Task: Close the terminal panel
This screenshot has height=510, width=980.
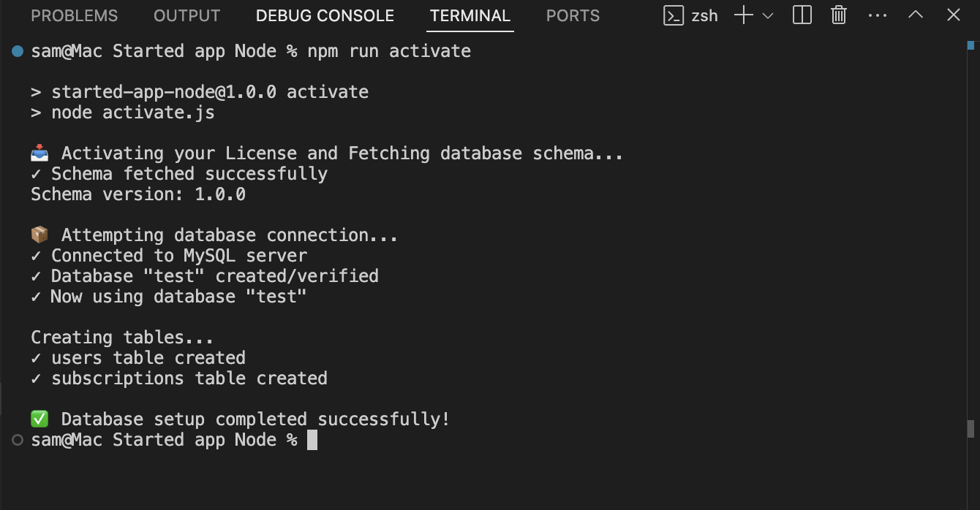Action: pos(953,15)
